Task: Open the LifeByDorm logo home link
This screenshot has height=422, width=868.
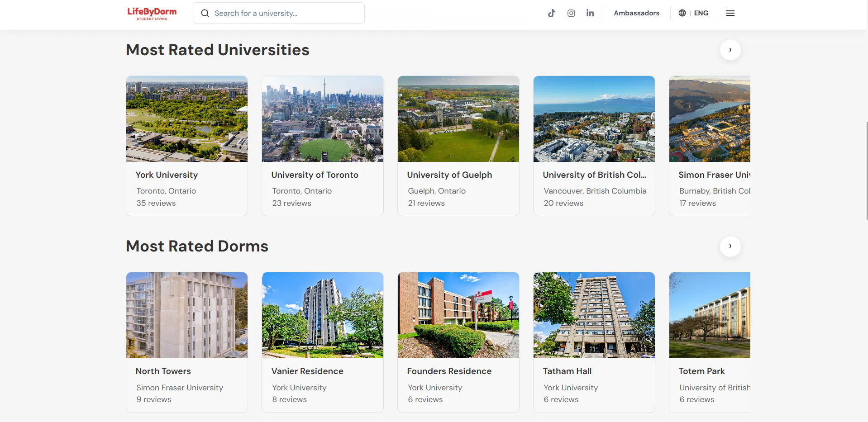Action: click(152, 13)
